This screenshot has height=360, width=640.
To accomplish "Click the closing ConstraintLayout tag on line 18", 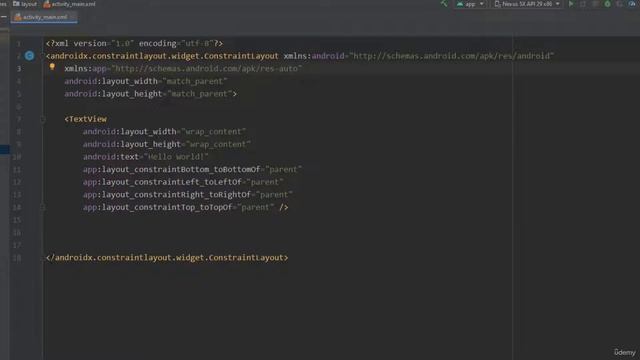I will click(x=167, y=258).
